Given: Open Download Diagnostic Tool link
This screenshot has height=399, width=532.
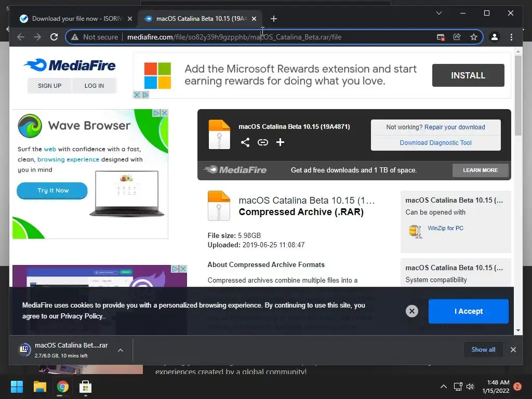Looking at the screenshot, I should coord(436,143).
